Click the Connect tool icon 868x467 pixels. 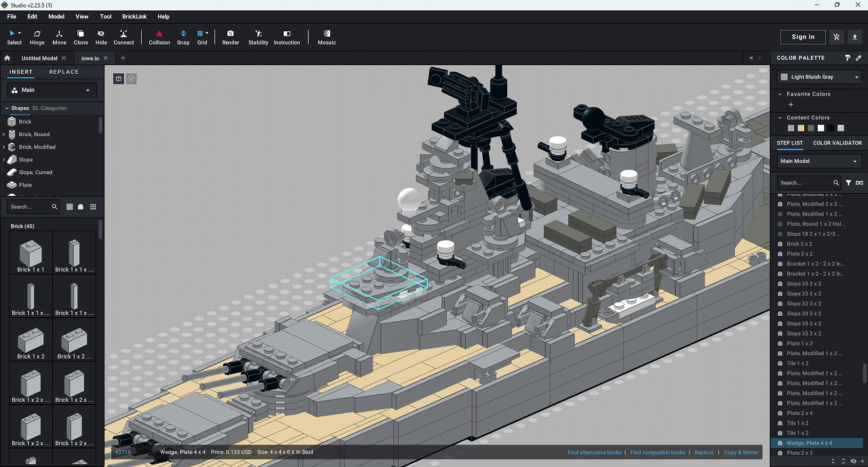[x=123, y=37]
